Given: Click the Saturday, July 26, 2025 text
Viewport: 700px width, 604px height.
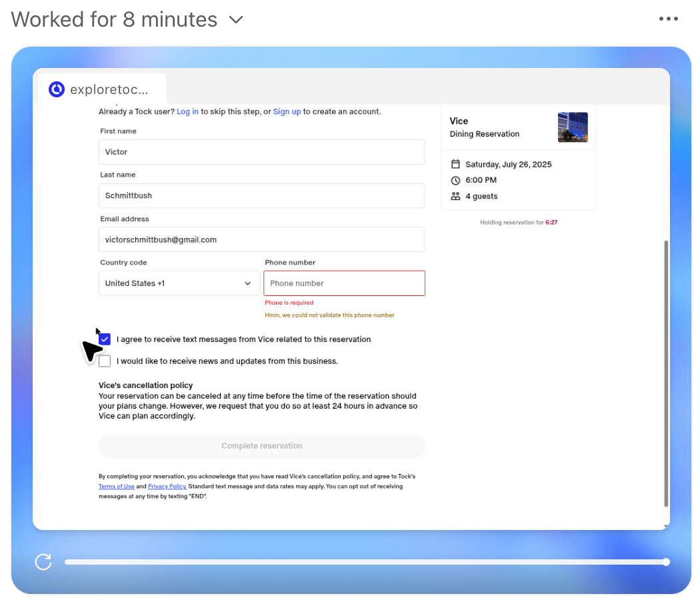Looking at the screenshot, I should point(509,164).
